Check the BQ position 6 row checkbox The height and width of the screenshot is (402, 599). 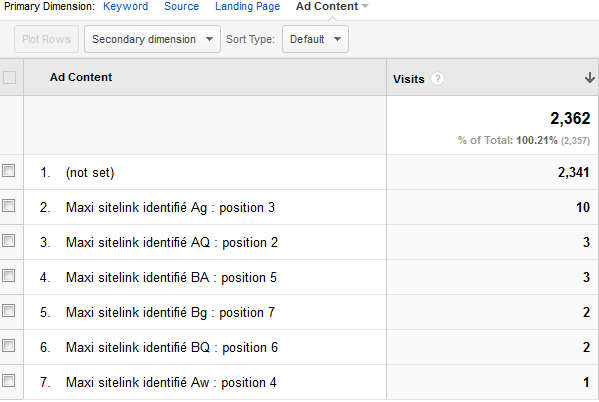[x=8, y=346]
